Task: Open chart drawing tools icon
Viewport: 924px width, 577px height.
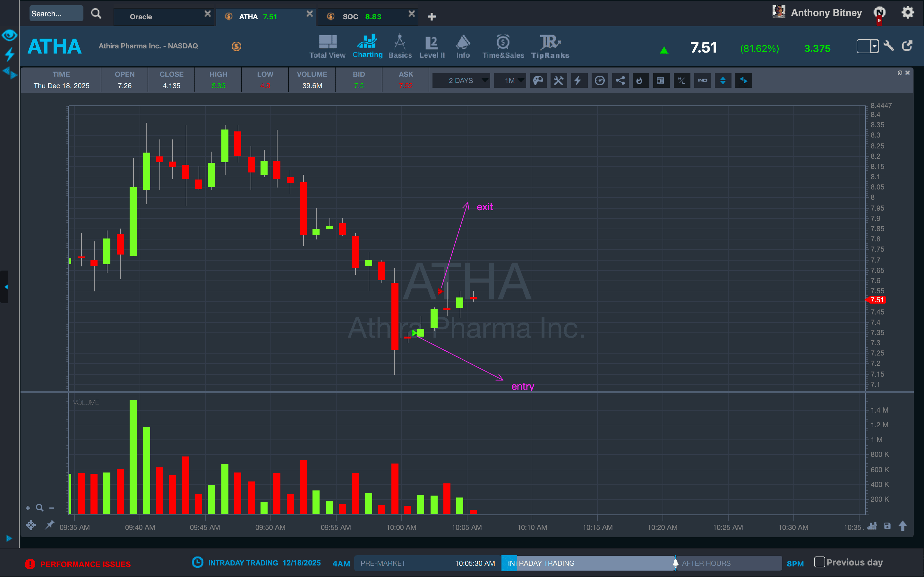Action: 558,80
